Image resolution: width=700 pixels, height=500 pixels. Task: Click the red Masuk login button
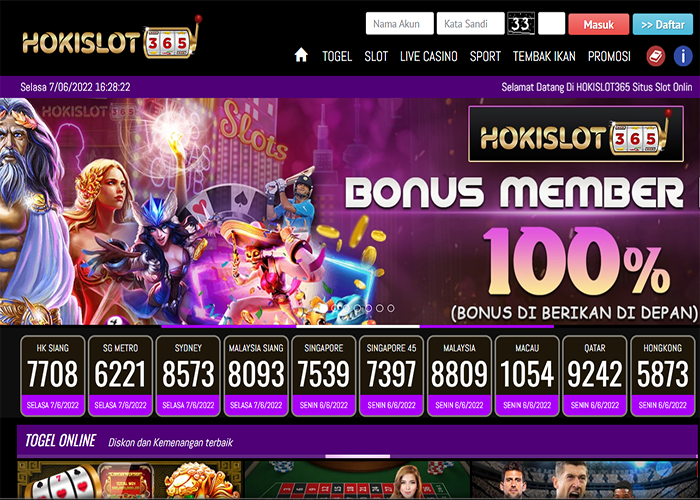[x=599, y=24]
